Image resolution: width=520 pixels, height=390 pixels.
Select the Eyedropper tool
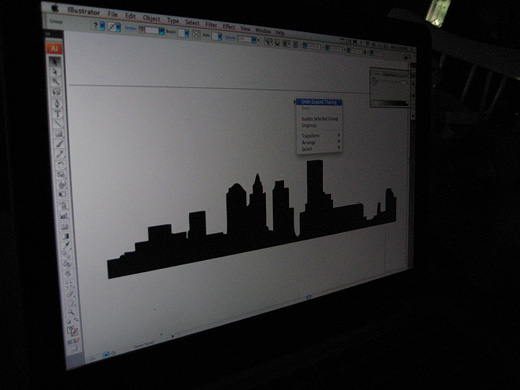pyautogui.click(x=66, y=246)
